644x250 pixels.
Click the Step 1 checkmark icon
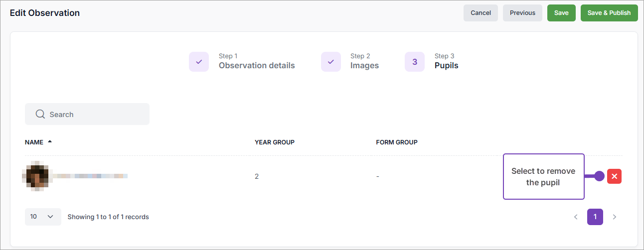[x=199, y=62]
